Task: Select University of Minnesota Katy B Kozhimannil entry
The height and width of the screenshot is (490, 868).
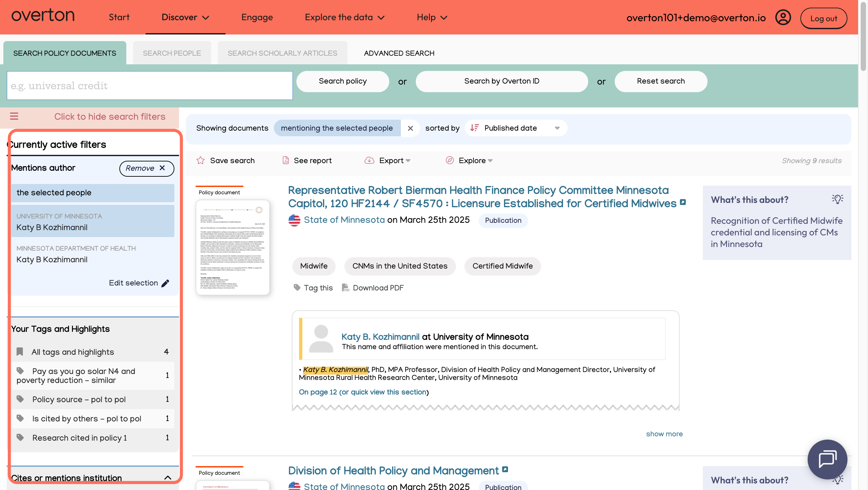Action: 93,222
